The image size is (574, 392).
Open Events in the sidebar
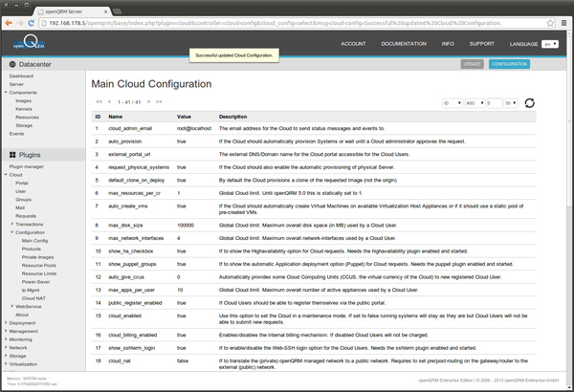tap(16, 134)
